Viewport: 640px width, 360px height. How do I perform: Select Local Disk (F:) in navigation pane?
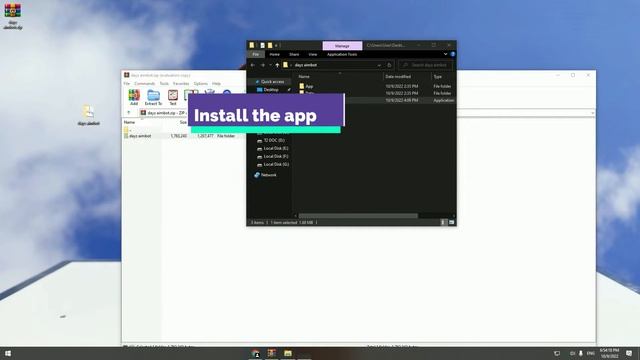point(276,156)
